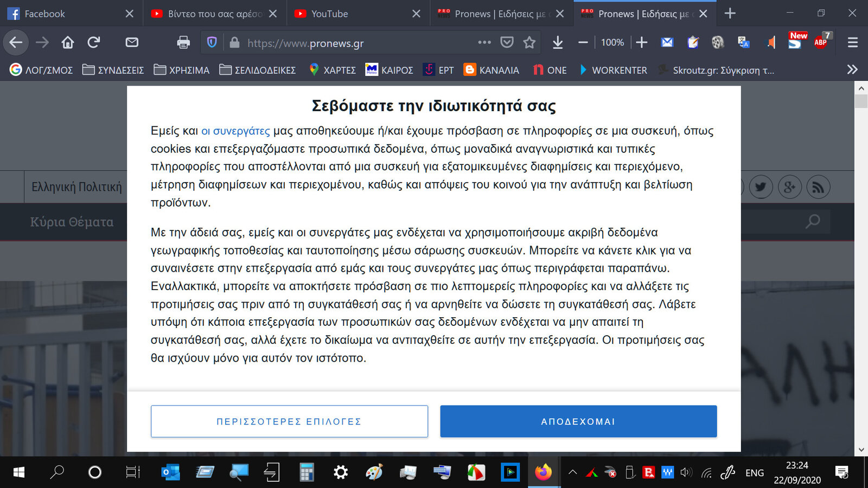
Task: Open ΣΕΛΙΔΟΔΕΙΚΕΣ bookmarks folder
Action: tap(258, 70)
